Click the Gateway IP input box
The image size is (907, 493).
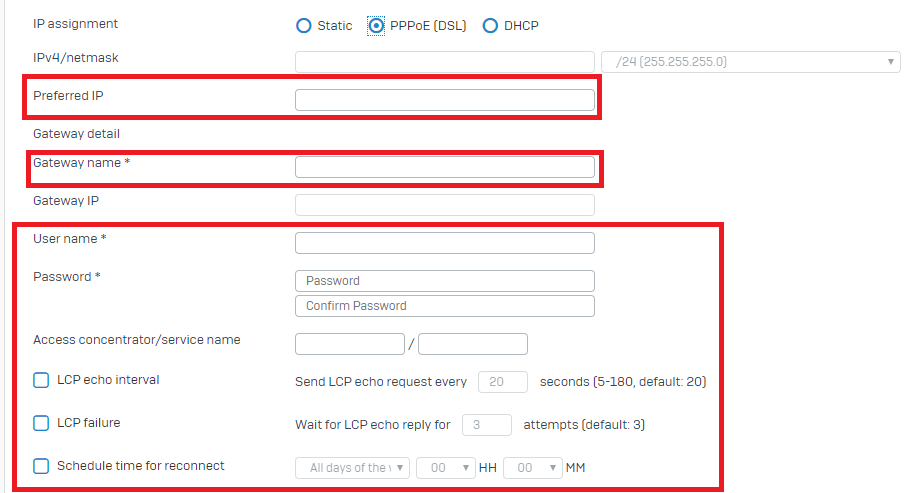point(444,205)
